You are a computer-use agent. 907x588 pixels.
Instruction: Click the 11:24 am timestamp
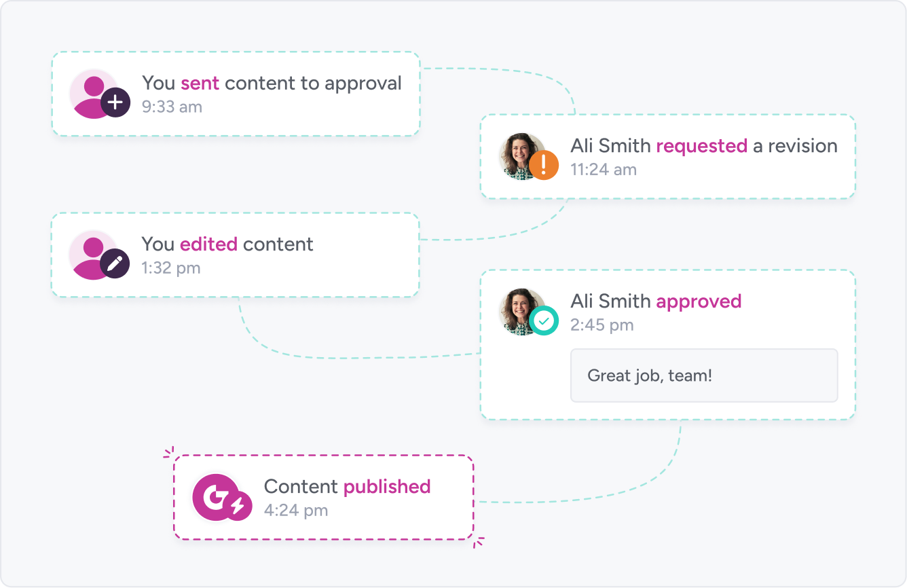tap(604, 170)
